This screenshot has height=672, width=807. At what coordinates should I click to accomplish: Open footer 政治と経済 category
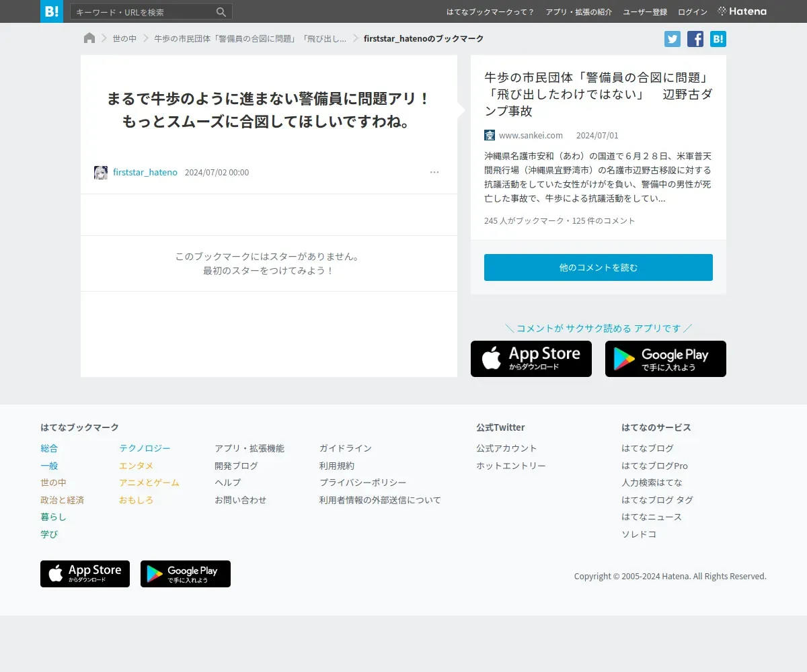(62, 500)
